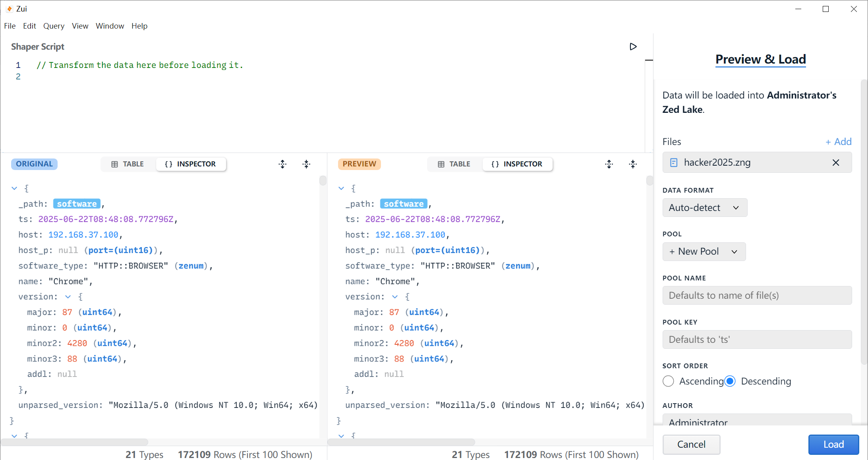Screen dimensions: 868x460
Task: Run the shaper script with play icon
Action: pos(633,46)
